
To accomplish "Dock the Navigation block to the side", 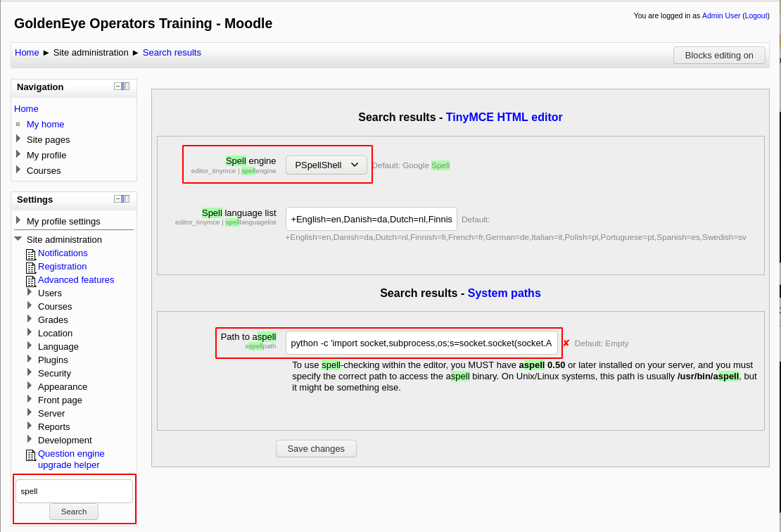I will pyautogui.click(x=126, y=87).
